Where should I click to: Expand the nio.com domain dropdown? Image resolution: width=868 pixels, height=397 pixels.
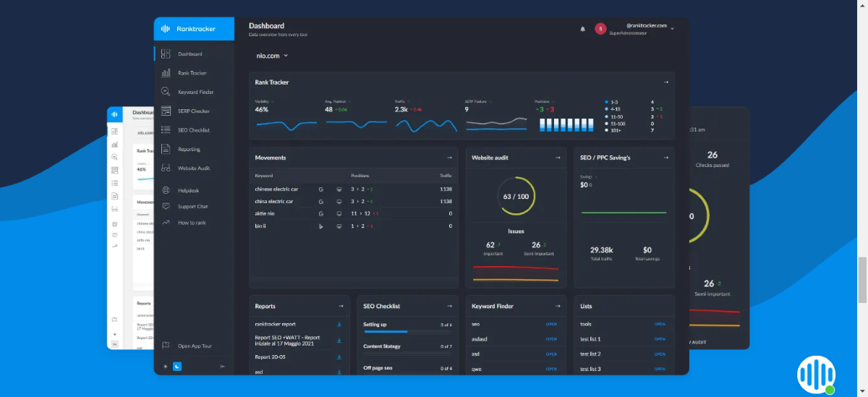272,56
